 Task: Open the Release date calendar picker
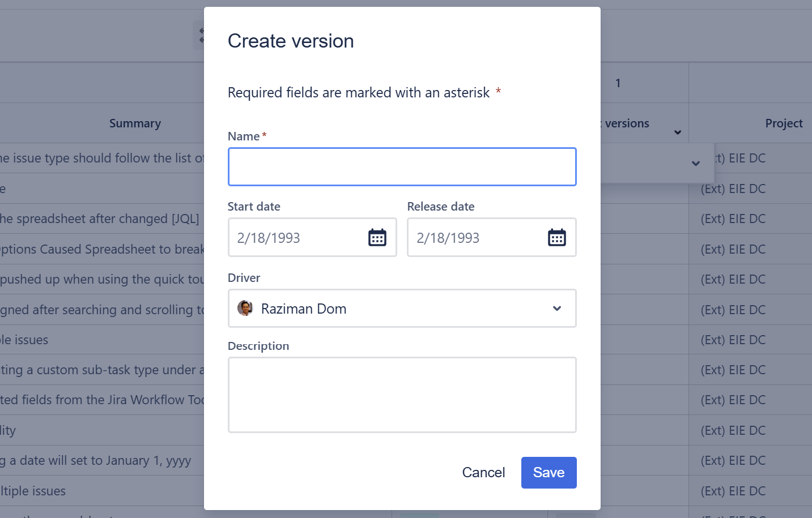556,238
